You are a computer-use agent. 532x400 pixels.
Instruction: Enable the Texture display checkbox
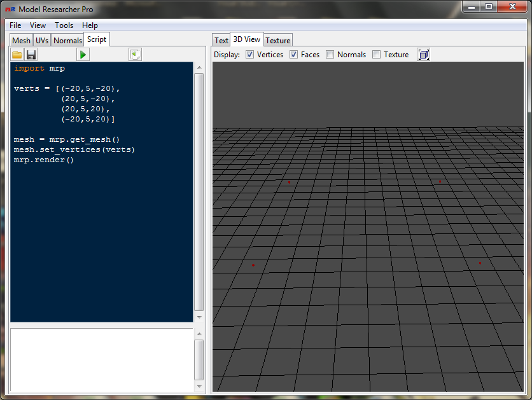point(376,55)
